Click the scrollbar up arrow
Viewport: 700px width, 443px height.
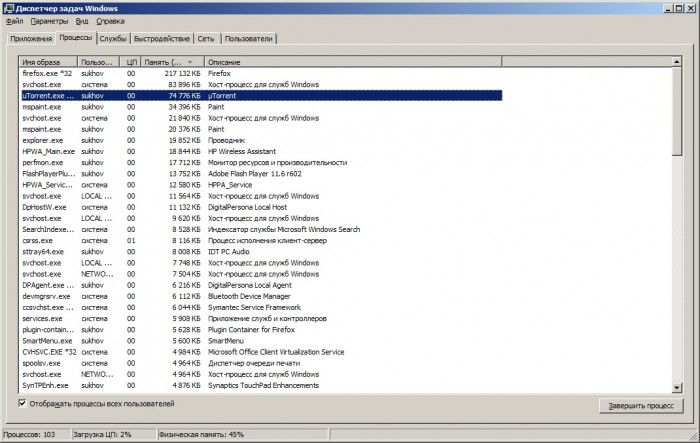coord(677,62)
